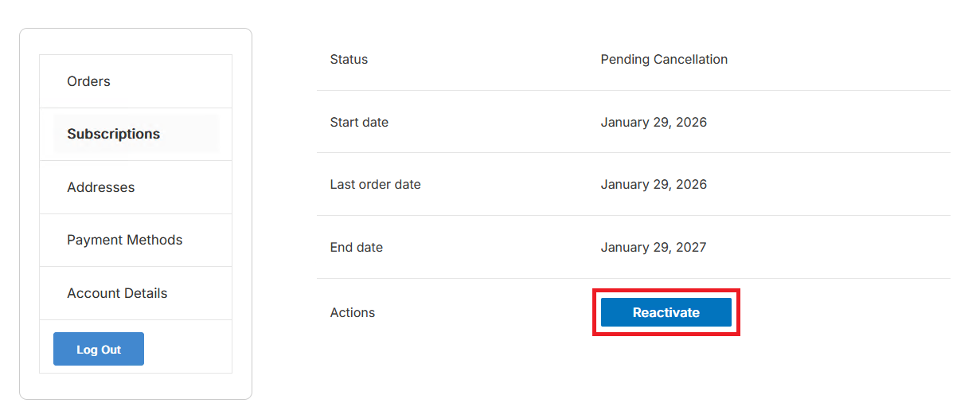Select the Last order date value

654,185
